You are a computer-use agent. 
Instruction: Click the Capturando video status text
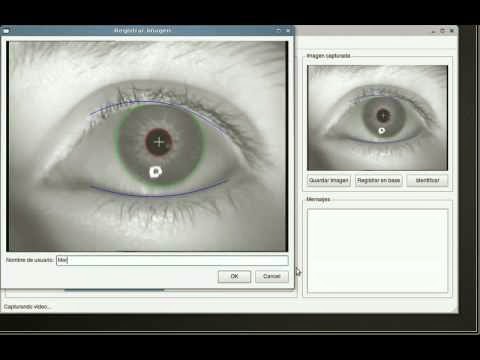pyautogui.click(x=27, y=307)
